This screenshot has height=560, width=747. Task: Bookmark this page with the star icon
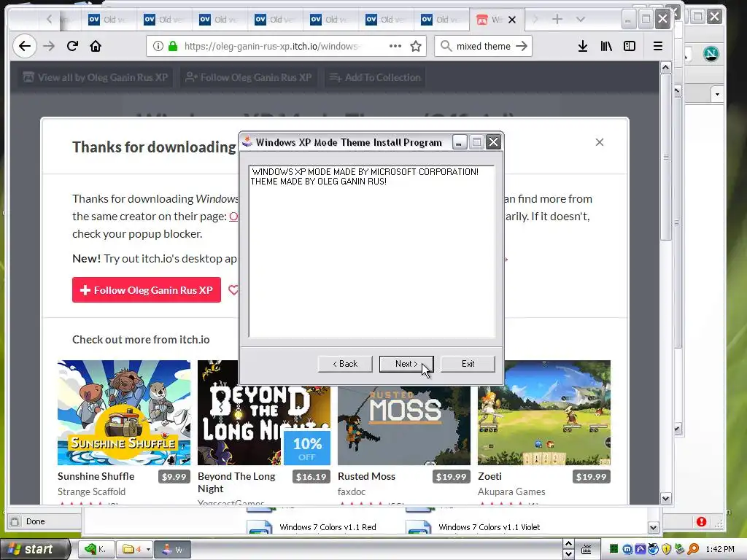416,46
